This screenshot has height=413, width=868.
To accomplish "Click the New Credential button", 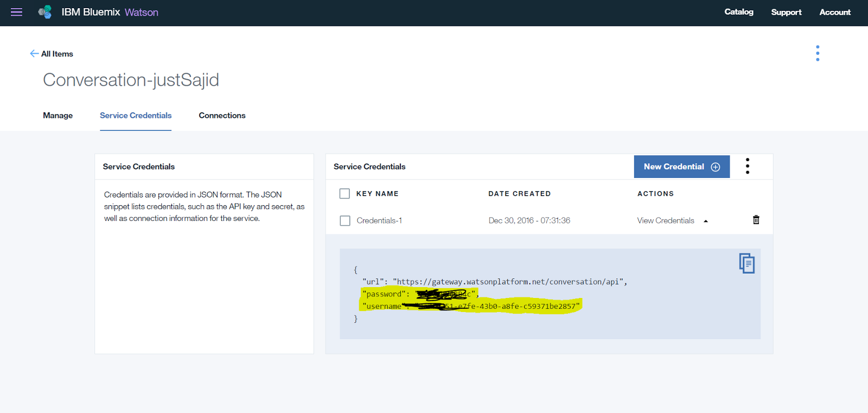I will [x=682, y=167].
